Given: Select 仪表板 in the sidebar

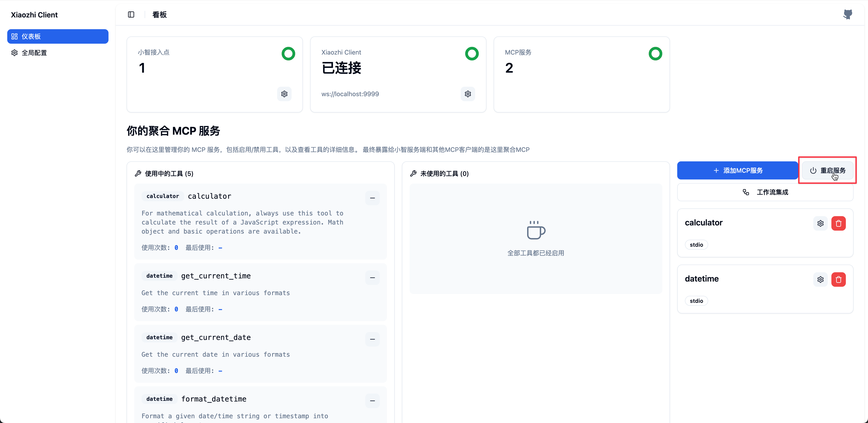Looking at the screenshot, I should 58,36.
